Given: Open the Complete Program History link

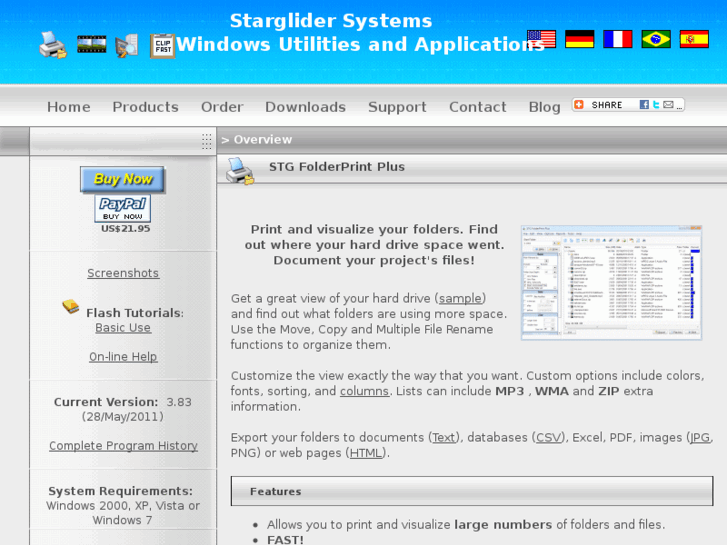Looking at the screenshot, I should click(123, 446).
